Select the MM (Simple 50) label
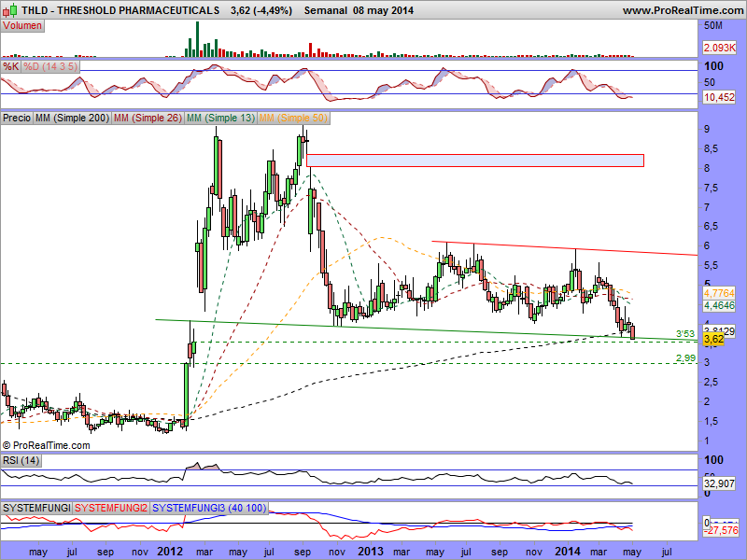 (293, 118)
